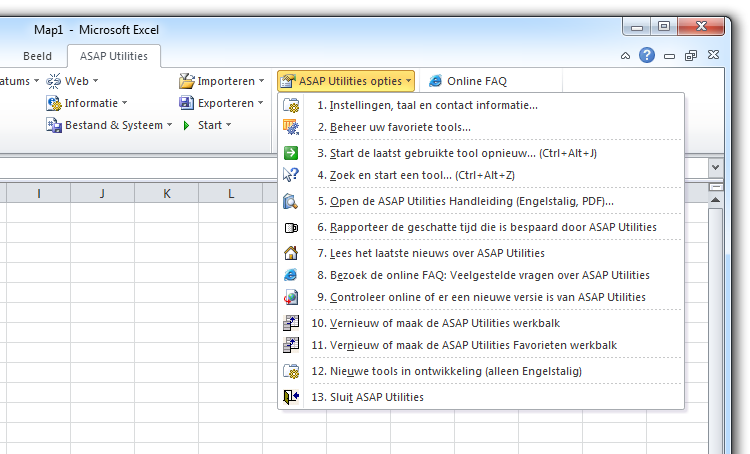Select column J header
This screenshot has width=750, height=454.
pos(102,193)
